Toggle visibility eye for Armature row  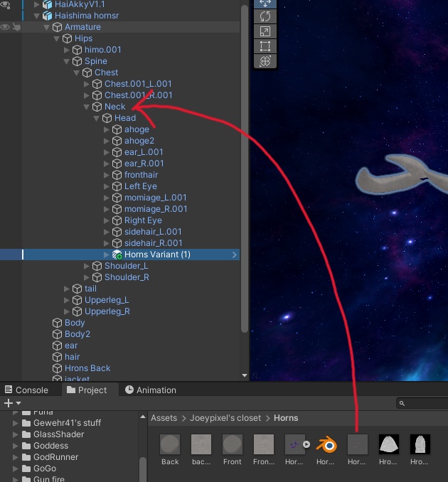point(5,27)
